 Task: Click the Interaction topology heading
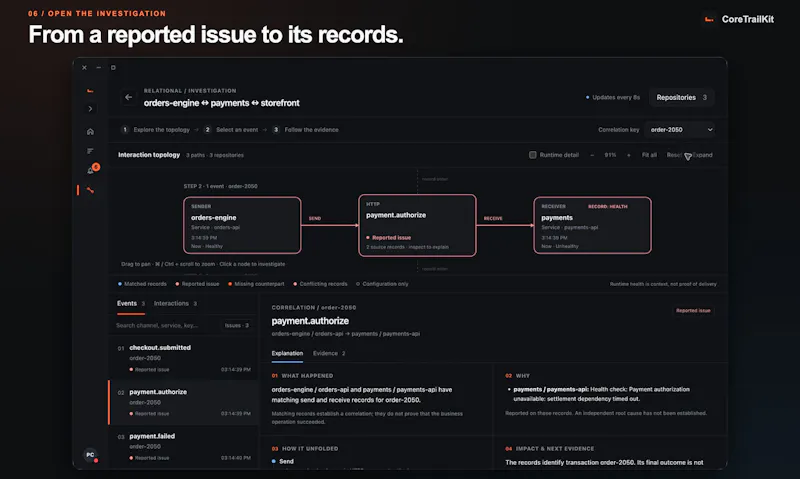[149, 155]
